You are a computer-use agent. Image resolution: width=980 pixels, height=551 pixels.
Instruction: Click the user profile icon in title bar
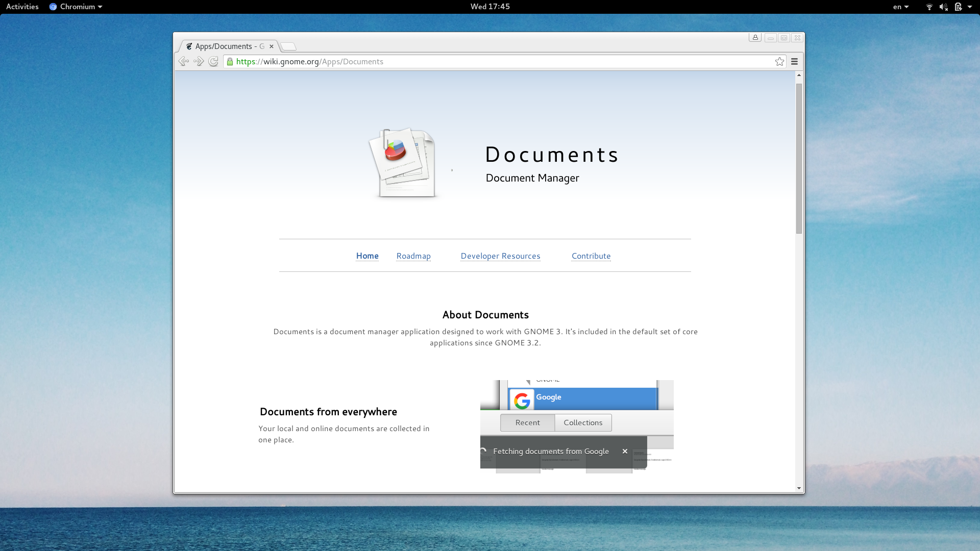point(755,38)
